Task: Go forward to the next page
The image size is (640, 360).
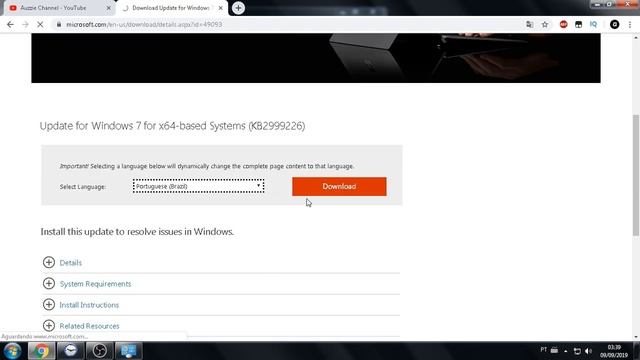Action: click(25, 24)
